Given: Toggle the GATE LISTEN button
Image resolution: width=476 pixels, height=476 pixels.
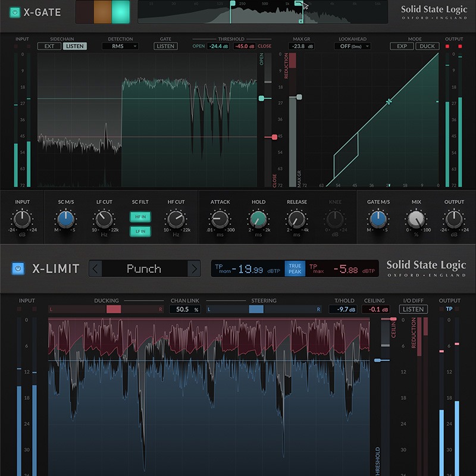Looking at the screenshot, I should [165, 46].
